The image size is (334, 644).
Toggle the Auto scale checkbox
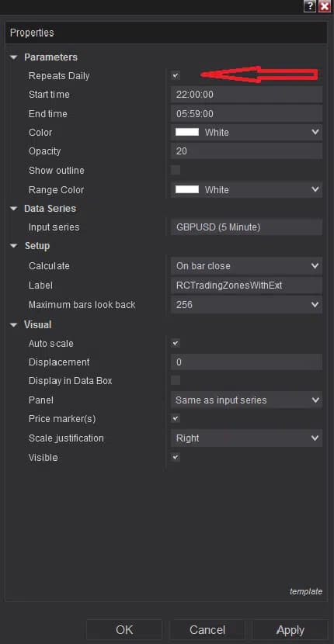tap(176, 343)
